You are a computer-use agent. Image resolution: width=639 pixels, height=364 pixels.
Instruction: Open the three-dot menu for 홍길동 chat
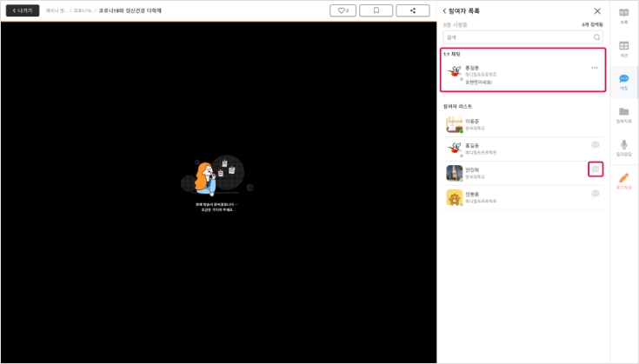coord(595,68)
